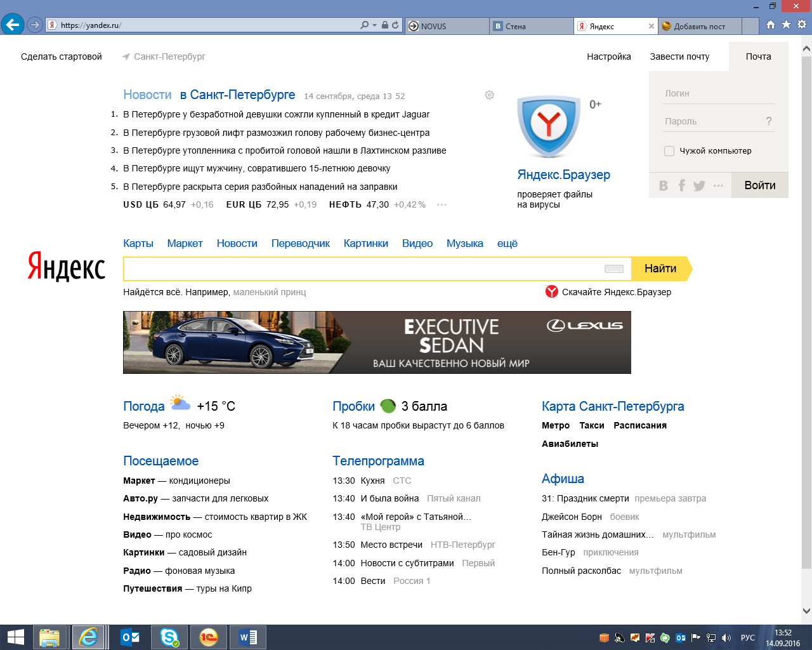Open the address bar dropdown arrow
This screenshot has height=650, width=812.
coord(374,25)
